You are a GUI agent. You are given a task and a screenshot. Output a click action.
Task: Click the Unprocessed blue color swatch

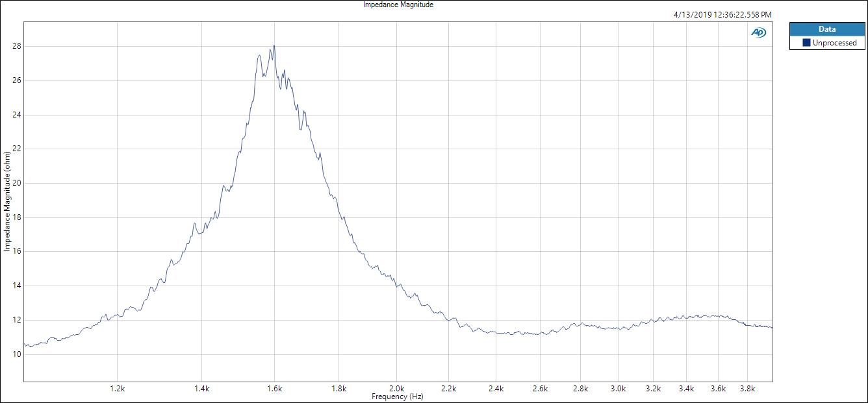click(806, 43)
